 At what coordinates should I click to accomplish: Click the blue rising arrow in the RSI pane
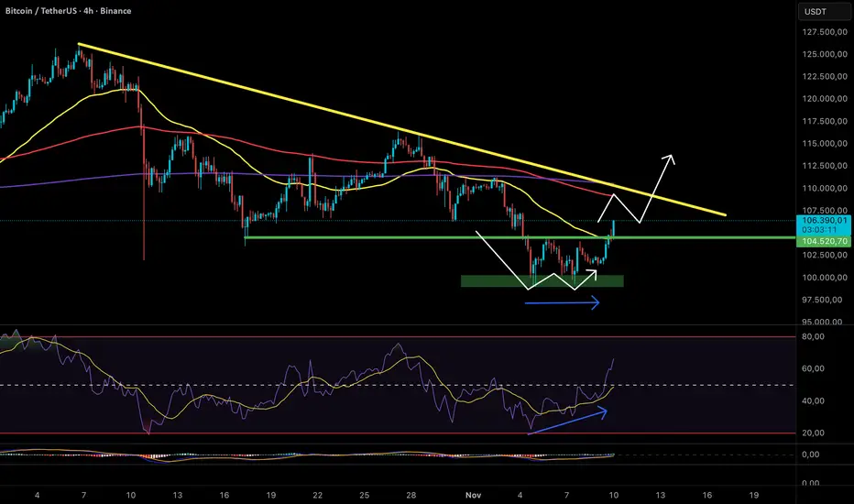pyautogui.click(x=567, y=422)
